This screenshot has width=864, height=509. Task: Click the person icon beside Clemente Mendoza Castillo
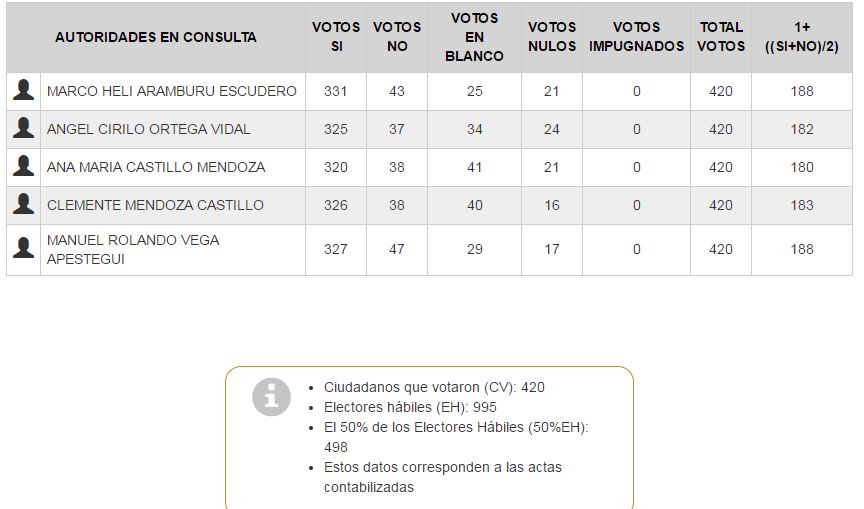(x=23, y=205)
